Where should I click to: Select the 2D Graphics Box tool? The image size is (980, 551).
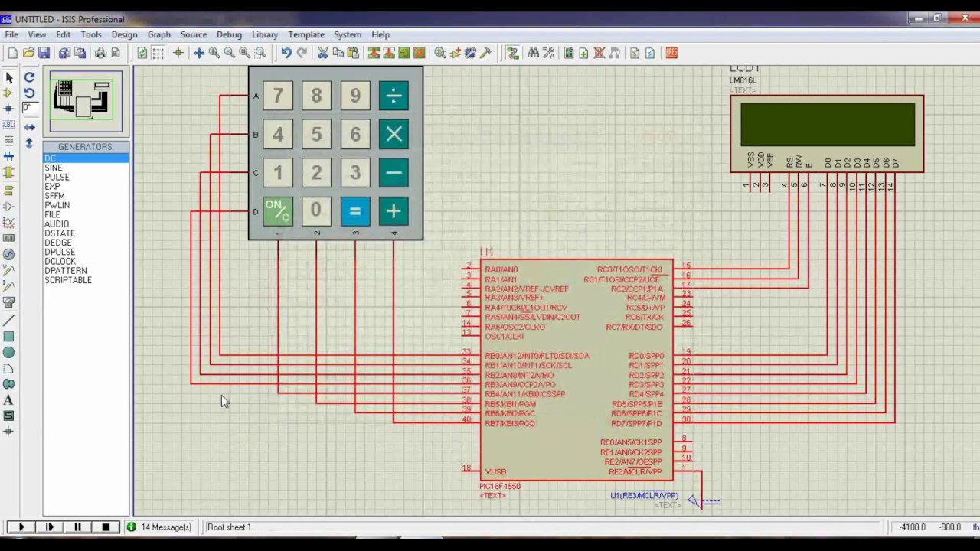click(9, 337)
